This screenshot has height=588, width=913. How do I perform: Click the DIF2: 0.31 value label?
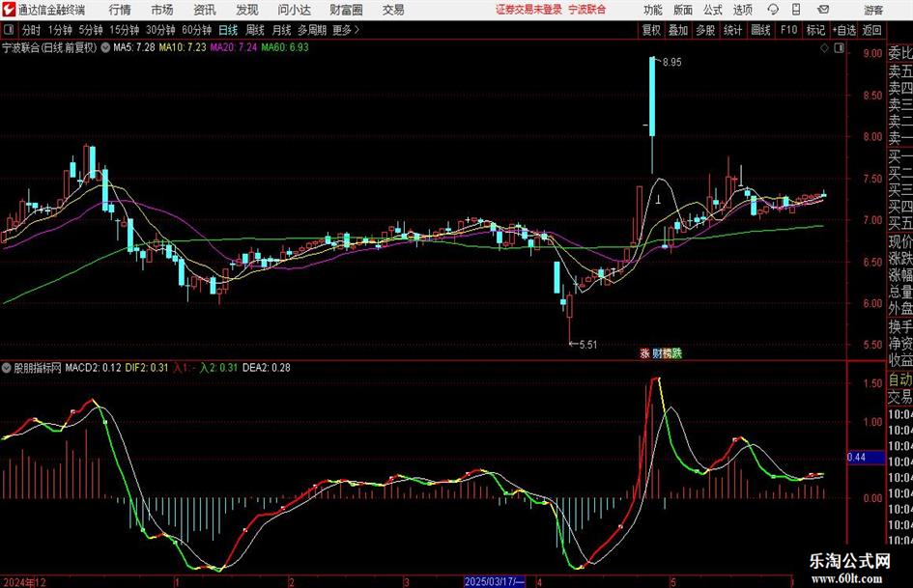click(147, 367)
